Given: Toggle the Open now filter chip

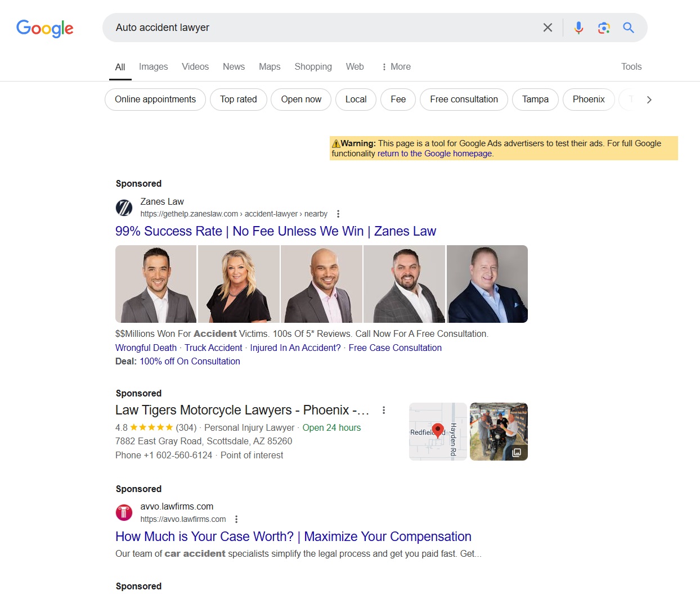Looking at the screenshot, I should point(301,100).
